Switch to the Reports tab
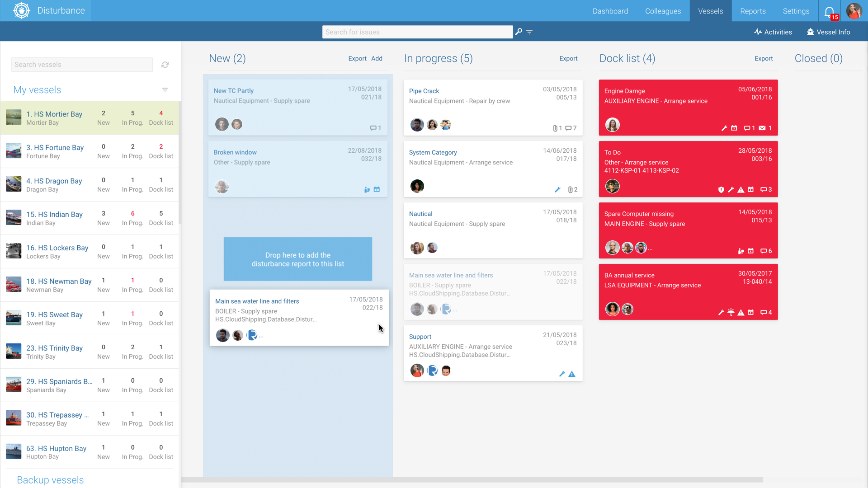 [753, 11]
